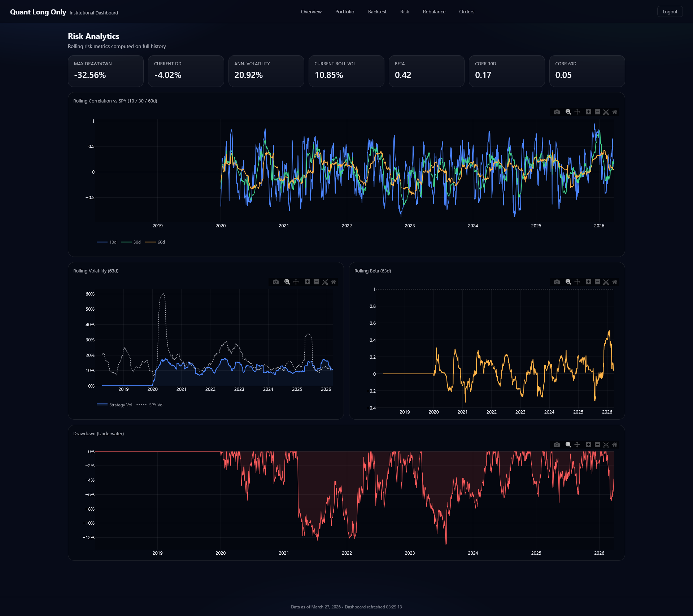Download Rolling Correlation chart as PNG camera icon
Image resolution: width=693 pixels, height=616 pixels.
[x=557, y=112]
